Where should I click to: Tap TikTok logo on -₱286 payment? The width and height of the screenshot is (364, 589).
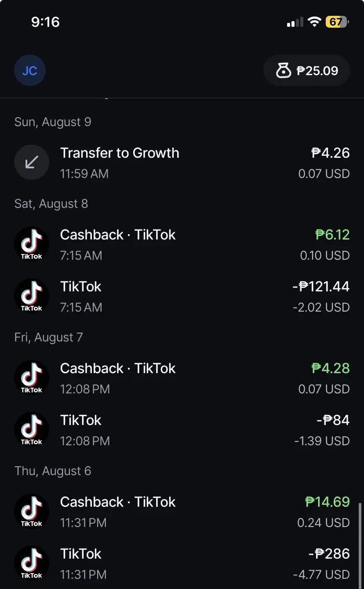click(32, 563)
